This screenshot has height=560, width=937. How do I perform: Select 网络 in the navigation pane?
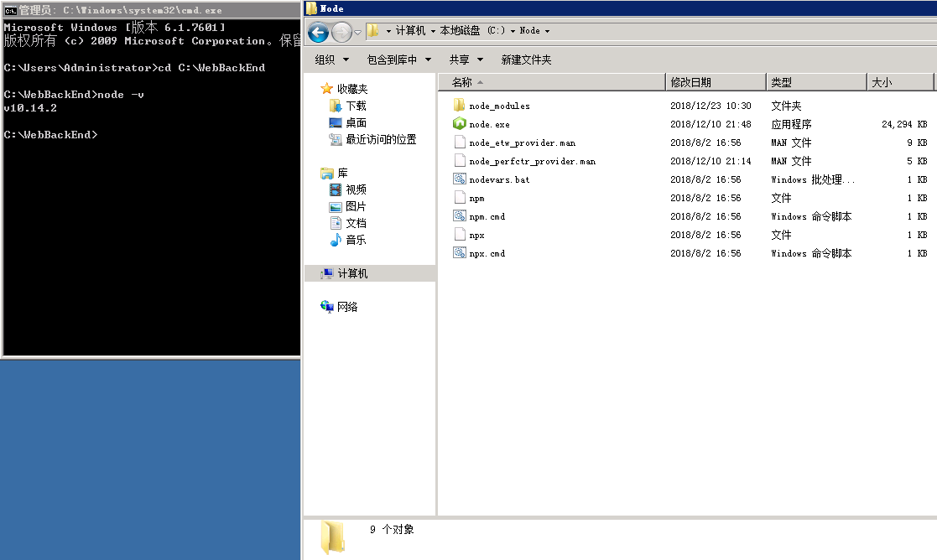click(347, 307)
